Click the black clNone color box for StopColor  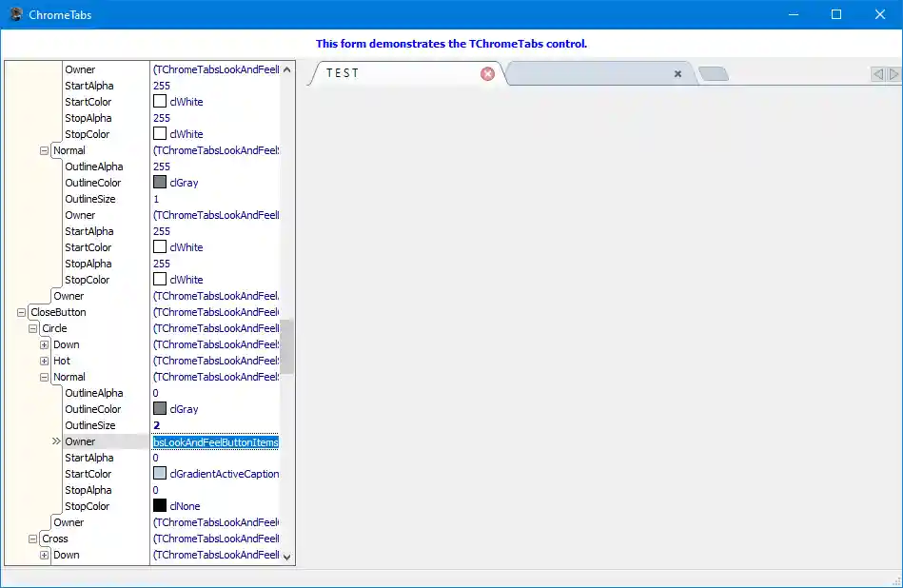click(x=161, y=505)
